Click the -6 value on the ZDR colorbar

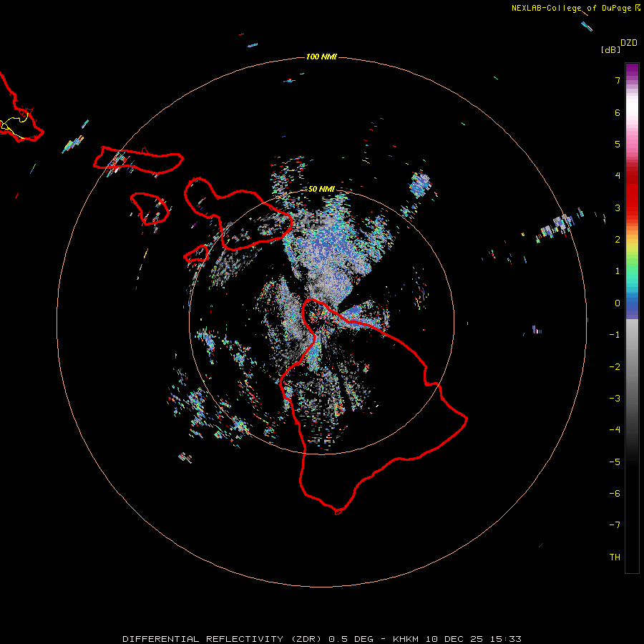tap(615, 494)
